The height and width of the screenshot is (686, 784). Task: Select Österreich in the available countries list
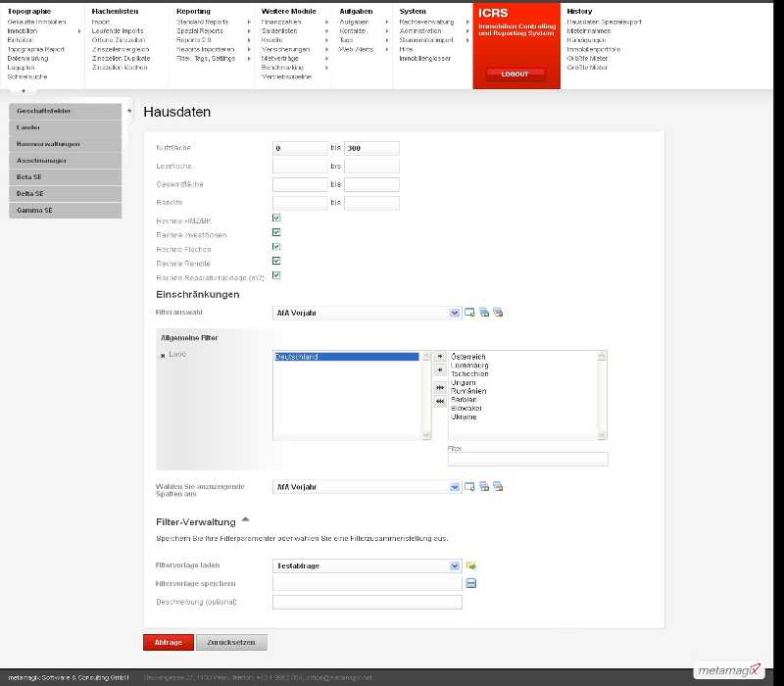click(468, 357)
